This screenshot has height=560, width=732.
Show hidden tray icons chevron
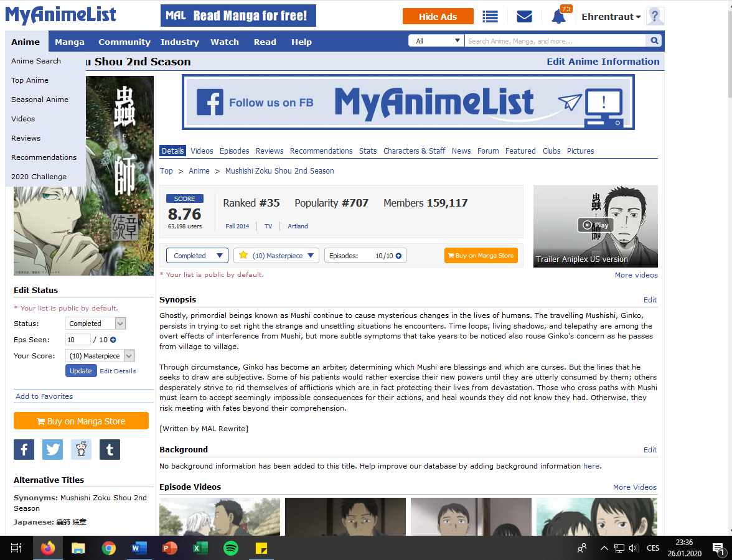tap(604, 548)
